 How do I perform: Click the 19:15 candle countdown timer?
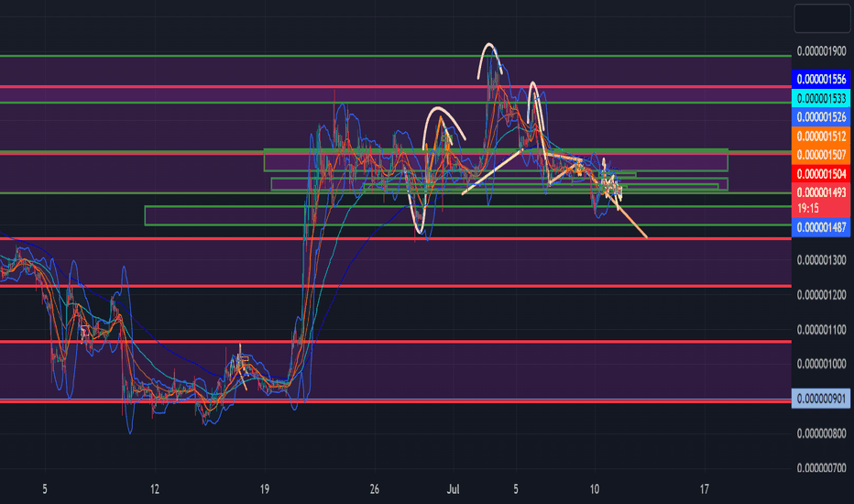coord(808,208)
